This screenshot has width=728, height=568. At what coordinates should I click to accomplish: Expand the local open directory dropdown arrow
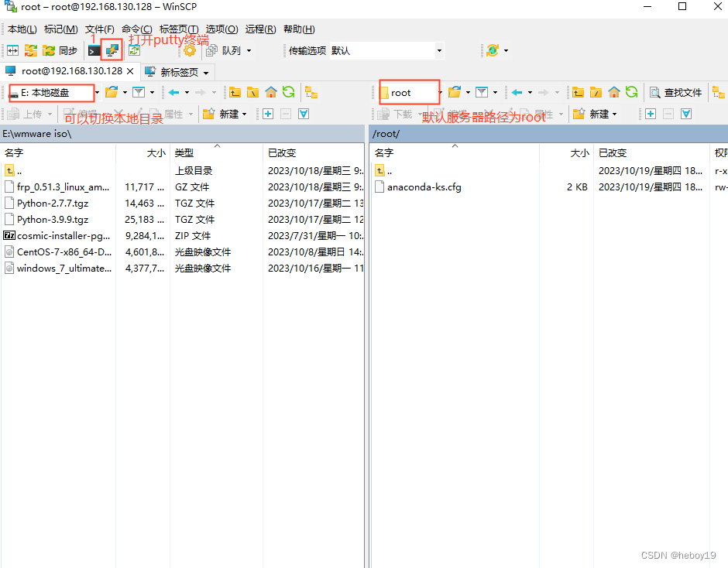(x=125, y=92)
